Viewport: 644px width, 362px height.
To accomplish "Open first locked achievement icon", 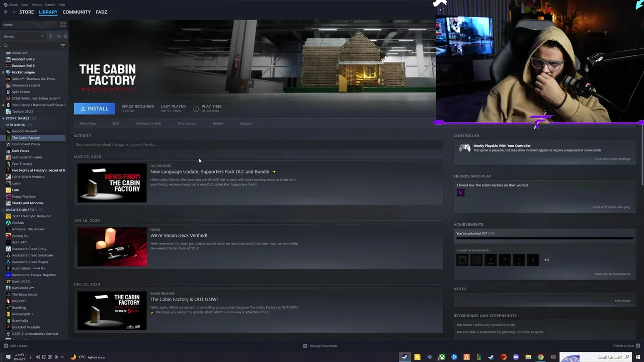I will point(462,260).
